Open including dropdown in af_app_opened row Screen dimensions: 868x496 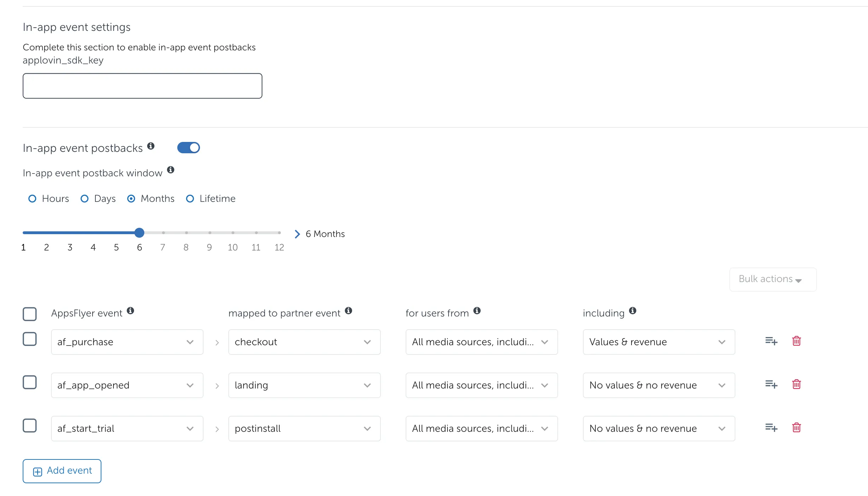659,385
